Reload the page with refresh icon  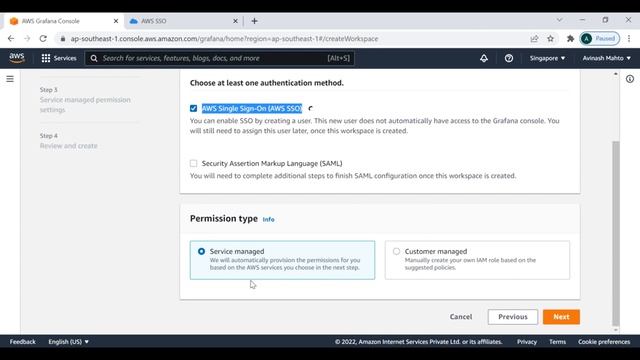[43, 38]
